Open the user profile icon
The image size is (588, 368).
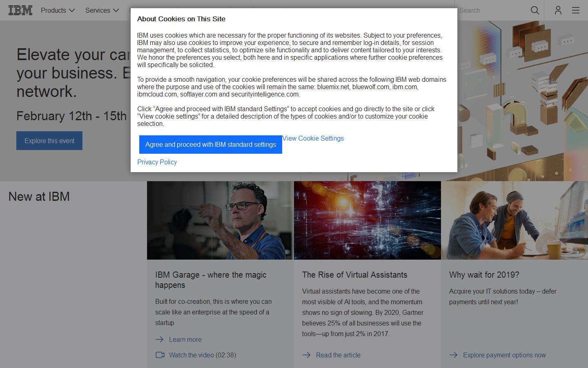click(x=558, y=10)
